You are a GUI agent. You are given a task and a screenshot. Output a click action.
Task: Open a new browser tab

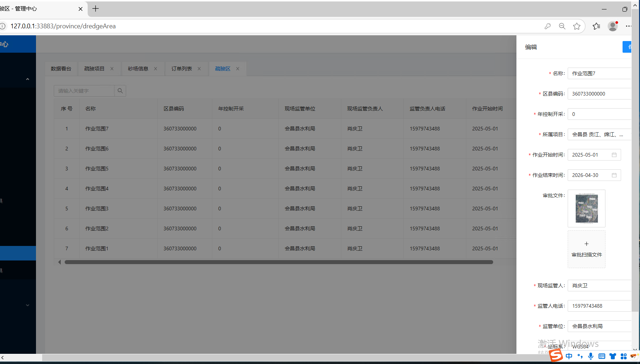click(96, 9)
